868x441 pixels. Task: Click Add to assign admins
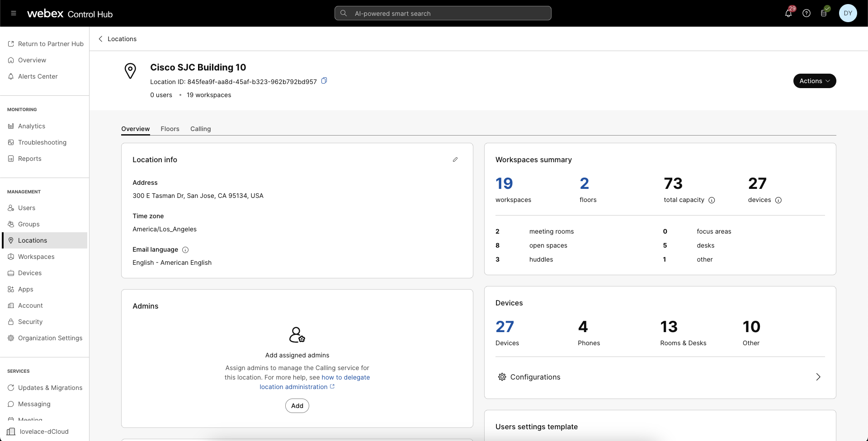[297, 406]
